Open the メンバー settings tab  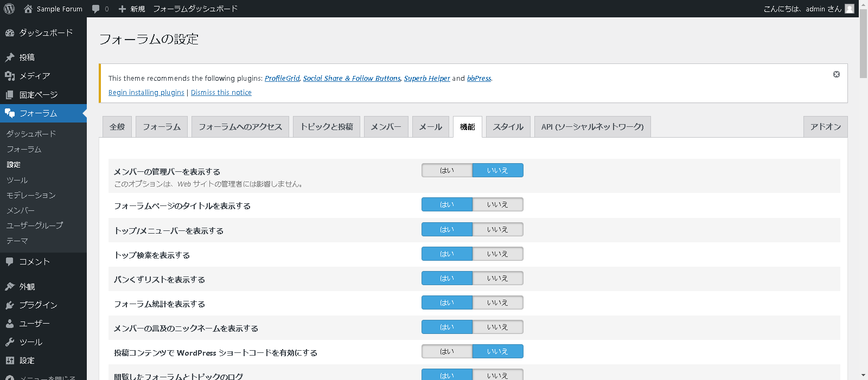pyautogui.click(x=386, y=127)
